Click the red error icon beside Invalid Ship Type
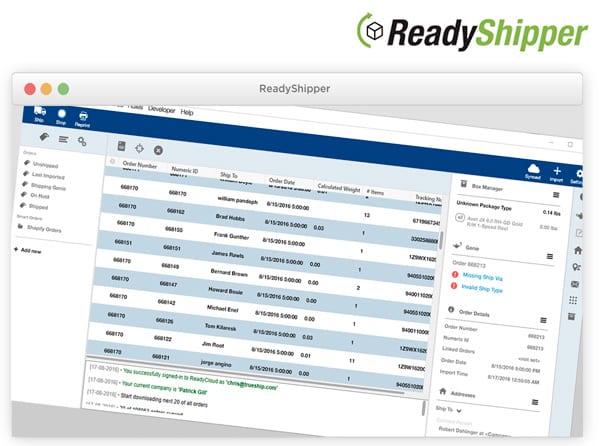600x446 pixels. coord(454,286)
